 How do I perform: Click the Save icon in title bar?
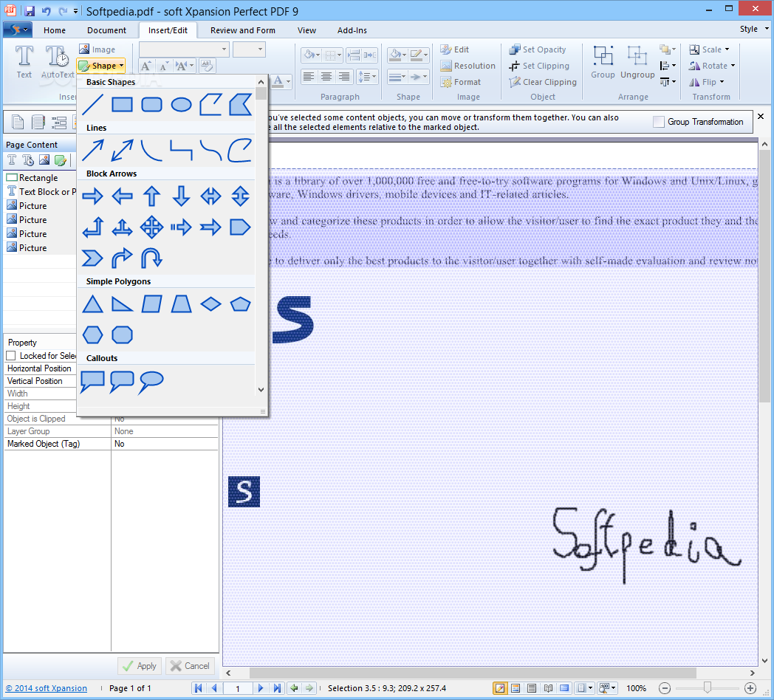(x=30, y=11)
